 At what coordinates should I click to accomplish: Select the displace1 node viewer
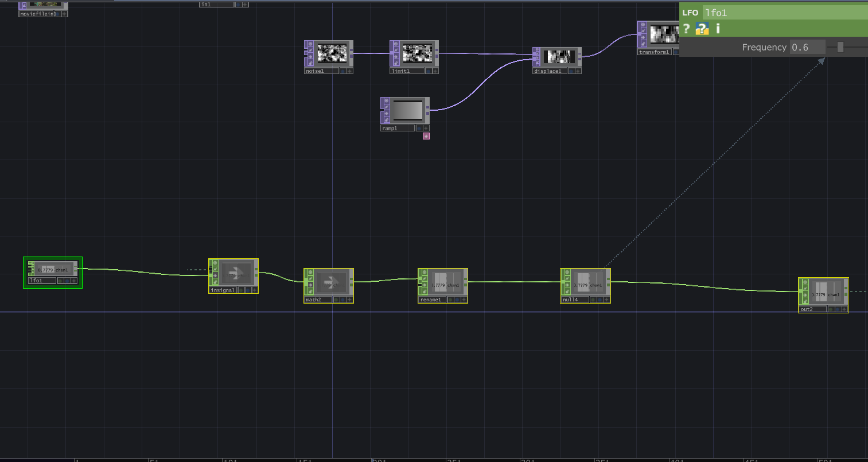click(x=559, y=56)
